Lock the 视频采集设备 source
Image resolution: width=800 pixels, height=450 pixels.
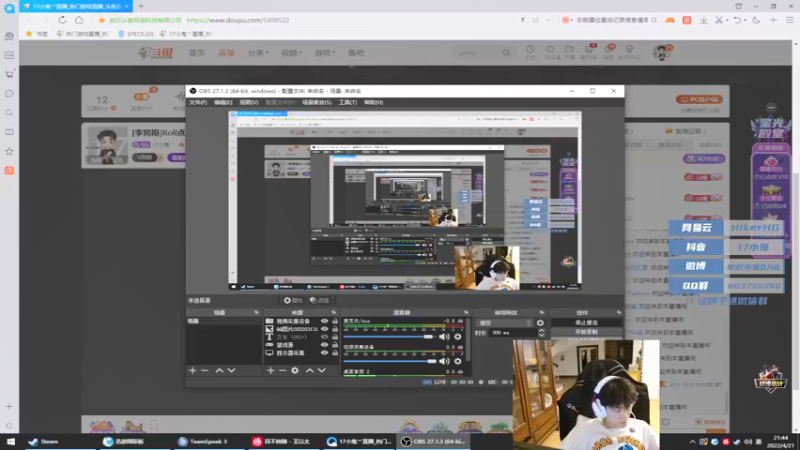click(335, 321)
